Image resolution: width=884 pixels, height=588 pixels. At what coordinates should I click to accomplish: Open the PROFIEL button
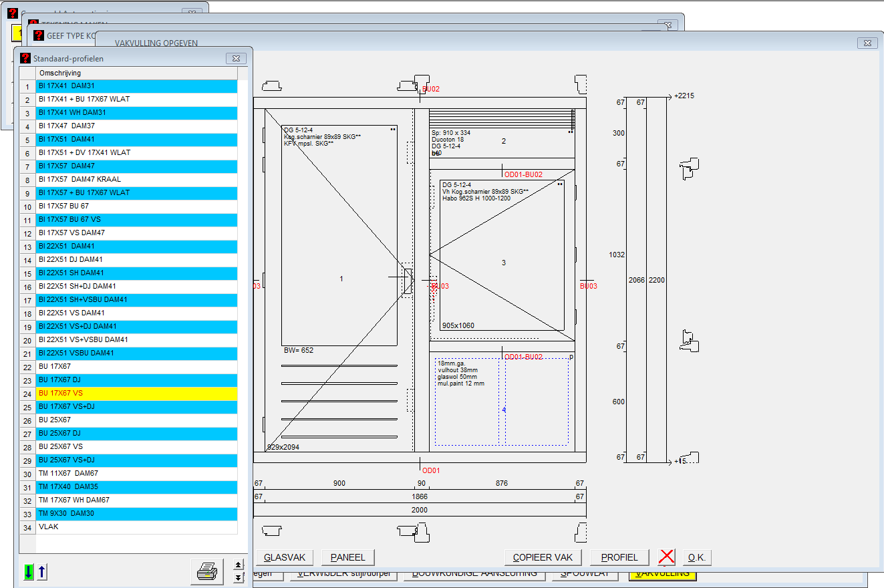(619, 557)
